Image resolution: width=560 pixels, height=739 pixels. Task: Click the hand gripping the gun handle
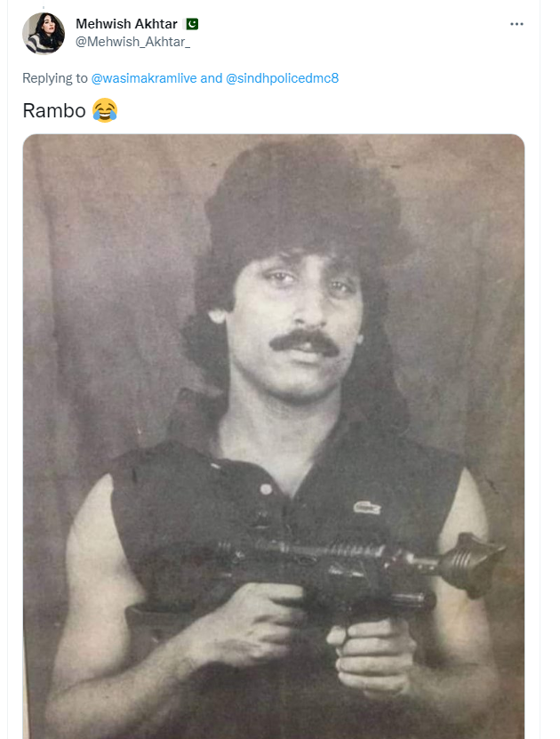tap(373, 656)
